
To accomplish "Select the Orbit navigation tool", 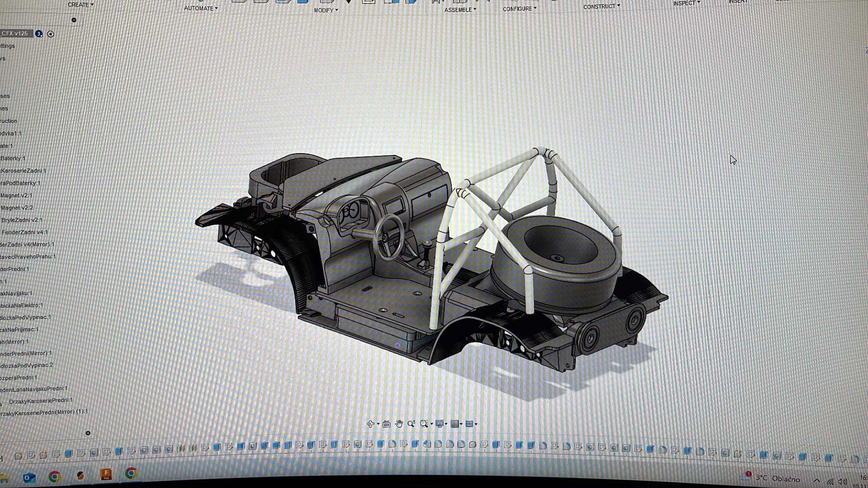I will click(x=370, y=424).
